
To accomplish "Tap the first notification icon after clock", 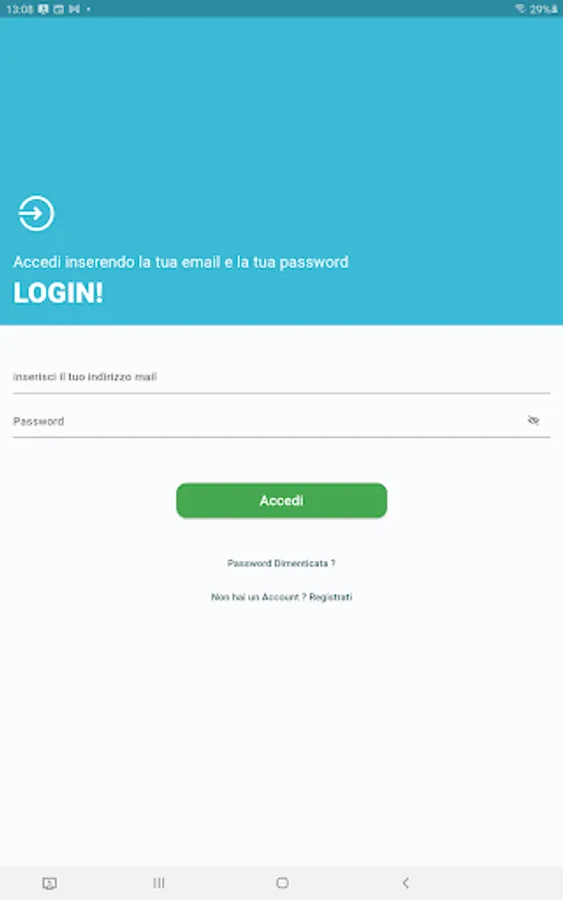I will click(x=43, y=9).
